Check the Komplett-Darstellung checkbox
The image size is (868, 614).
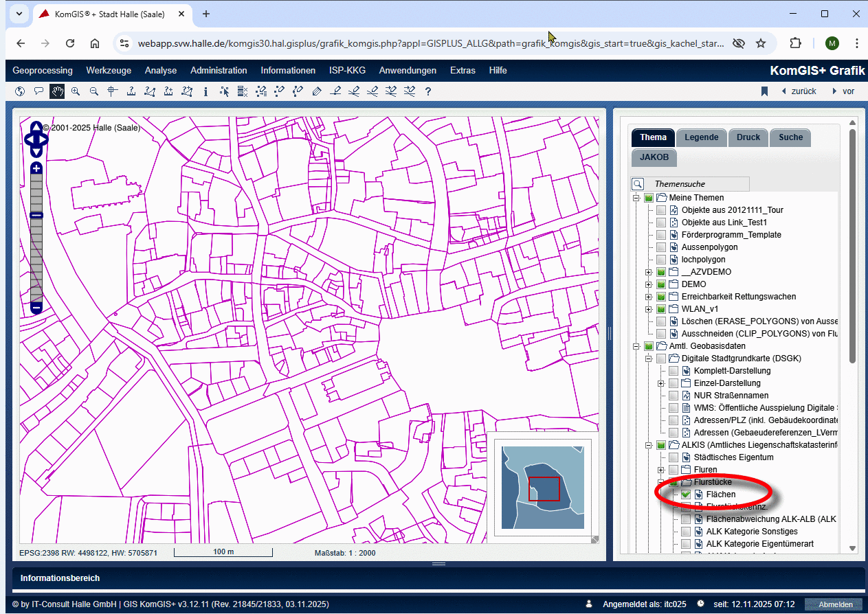click(673, 371)
